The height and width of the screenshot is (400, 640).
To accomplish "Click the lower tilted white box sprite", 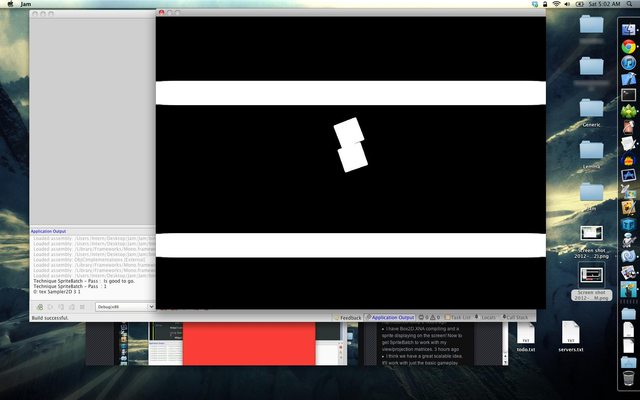I will [x=353, y=158].
